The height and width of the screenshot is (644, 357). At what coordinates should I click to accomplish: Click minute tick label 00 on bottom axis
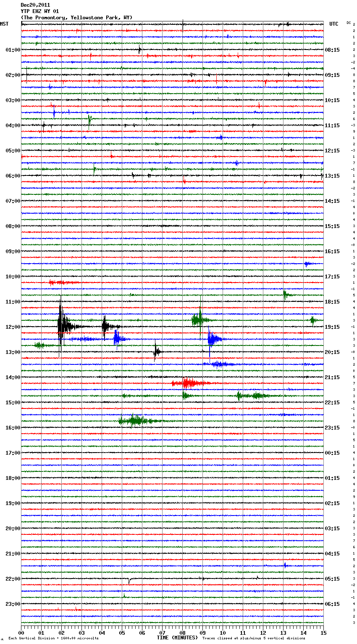click(21, 633)
